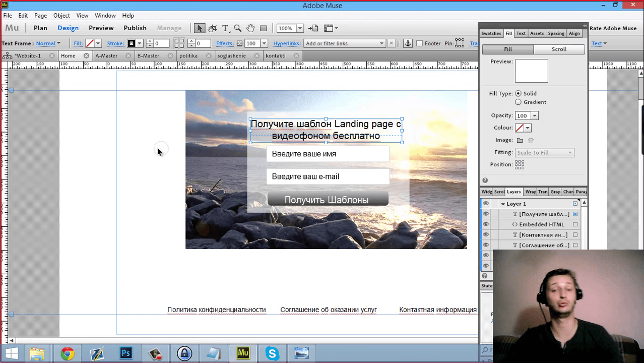Image resolution: width=644 pixels, height=363 pixels.
Task: Click the Pin position grid in toolbar
Action: pos(460,43)
